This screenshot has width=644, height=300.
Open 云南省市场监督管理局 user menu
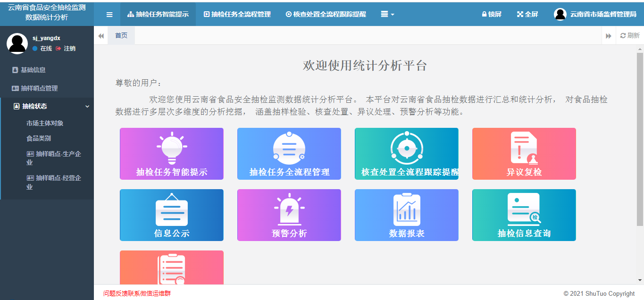(595, 15)
